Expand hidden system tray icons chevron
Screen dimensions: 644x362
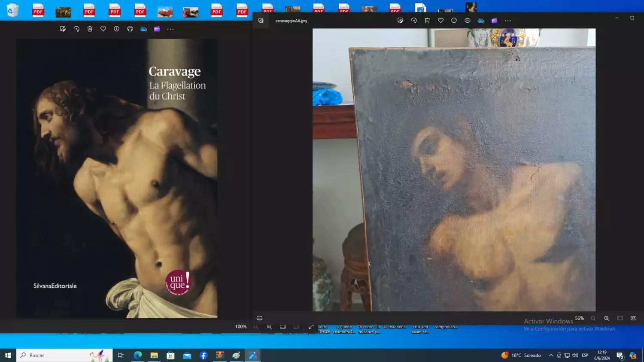551,355
